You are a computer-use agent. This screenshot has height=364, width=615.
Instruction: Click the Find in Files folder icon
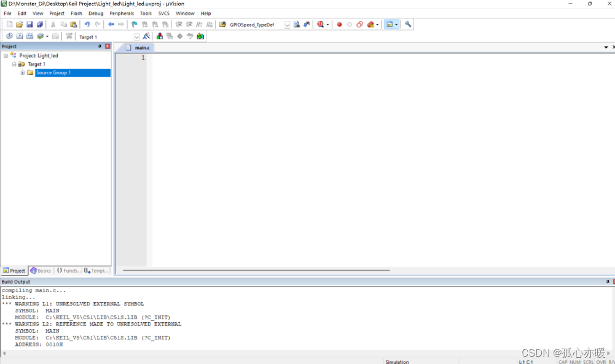223,25
